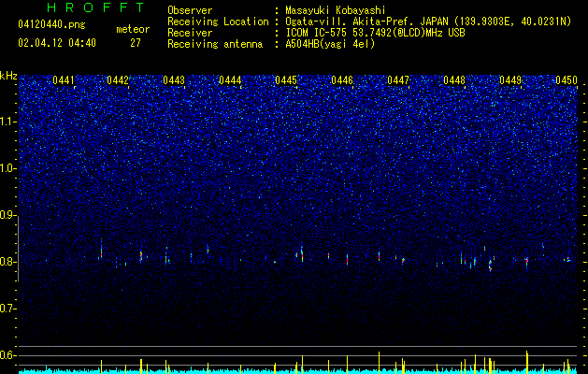Click the 0445 time marker
This screenshot has height=374, width=588.
(x=286, y=80)
